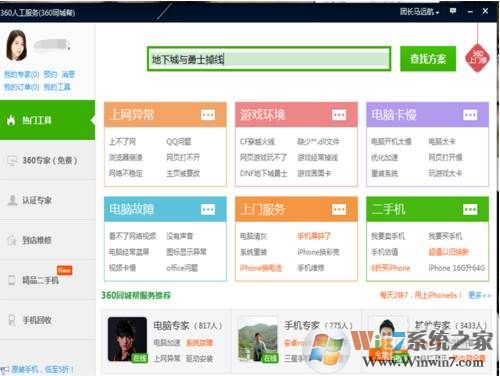500x376 pixels.
Task: Open the 预约 link under profile
Action: point(50,74)
